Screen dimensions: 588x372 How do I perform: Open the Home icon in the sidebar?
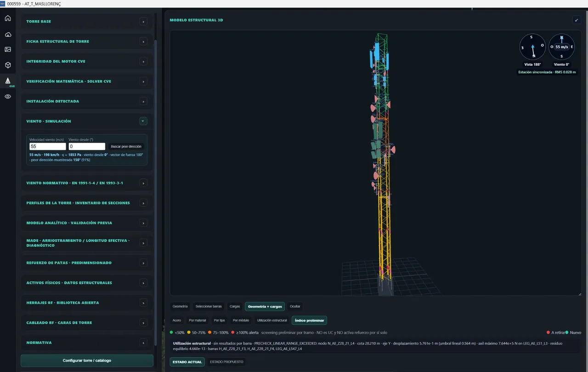8,18
